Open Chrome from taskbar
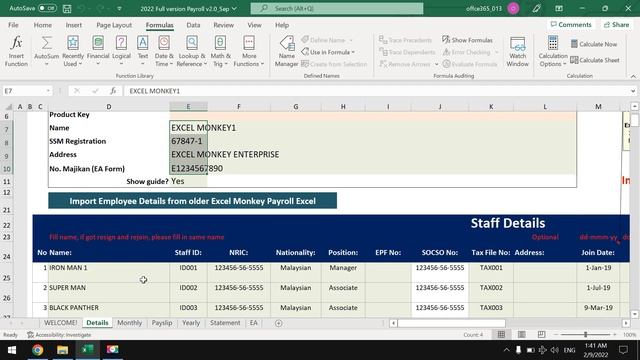The height and width of the screenshot is (360, 640). point(38,350)
